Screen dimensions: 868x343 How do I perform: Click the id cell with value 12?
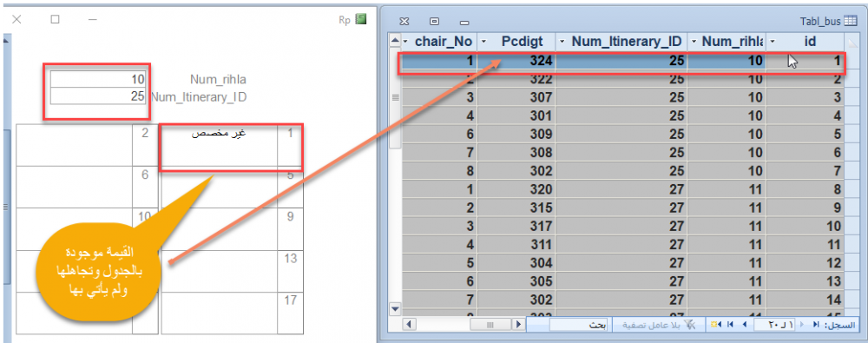806,262
